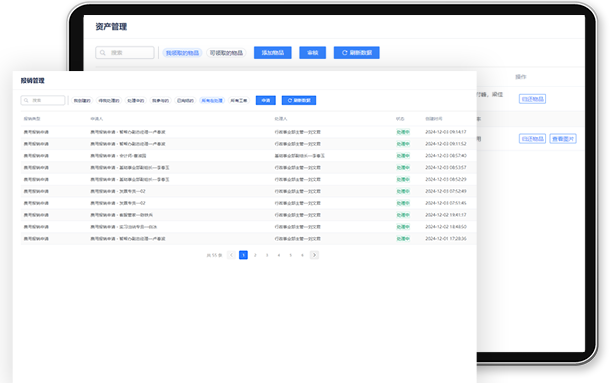The width and height of the screenshot is (613, 383).
Task: Select the 我领取的物品 filter tab
Action: click(182, 53)
